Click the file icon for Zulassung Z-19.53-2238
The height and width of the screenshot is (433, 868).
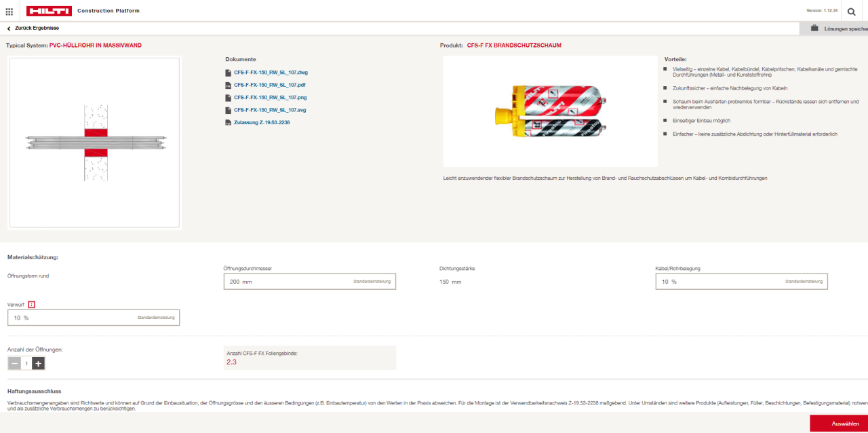point(229,122)
